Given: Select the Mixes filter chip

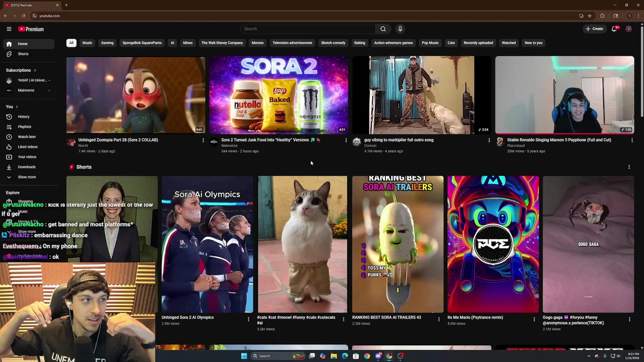Looking at the screenshot, I should pyautogui.click(x=188, y=43).
